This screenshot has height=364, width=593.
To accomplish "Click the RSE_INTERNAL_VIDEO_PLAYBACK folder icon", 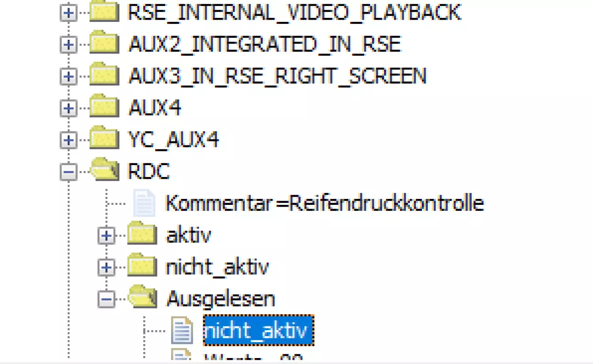I will 104,12.
